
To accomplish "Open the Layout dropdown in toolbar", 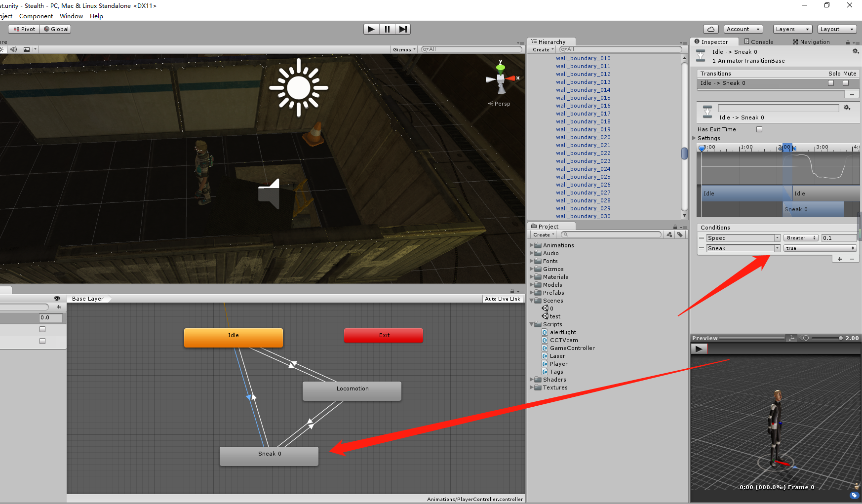I will click(x=837, y=29).
